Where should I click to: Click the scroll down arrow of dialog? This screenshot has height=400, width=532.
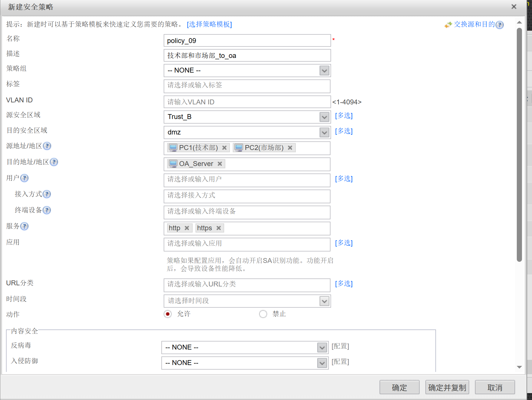point(519,367)
